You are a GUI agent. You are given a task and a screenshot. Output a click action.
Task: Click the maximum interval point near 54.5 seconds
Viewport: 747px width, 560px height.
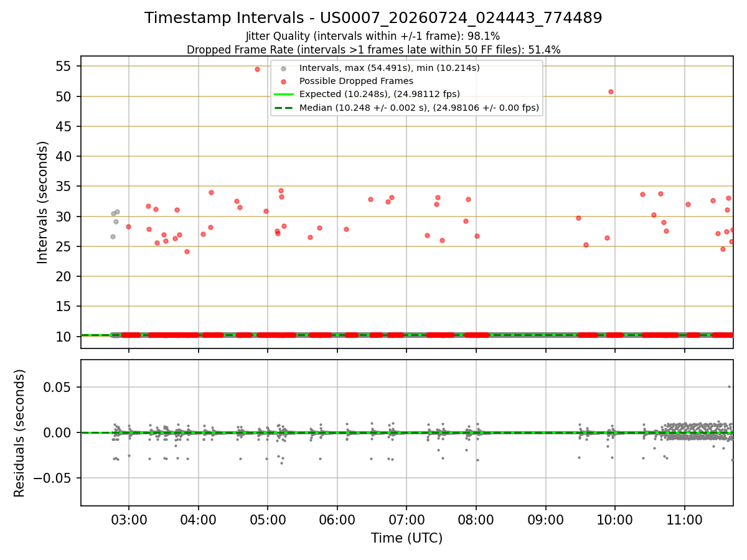(x=257, y=69)
